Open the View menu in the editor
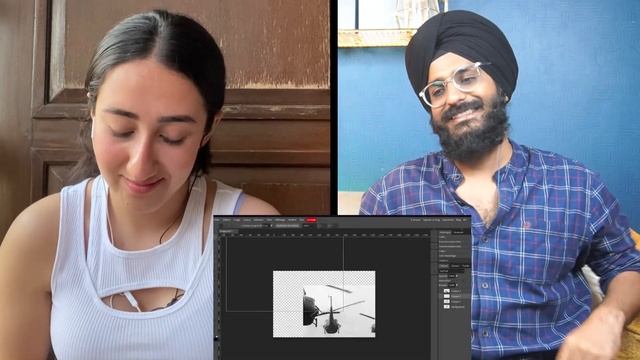Viewport: 640px width, 360px height. 280,220
